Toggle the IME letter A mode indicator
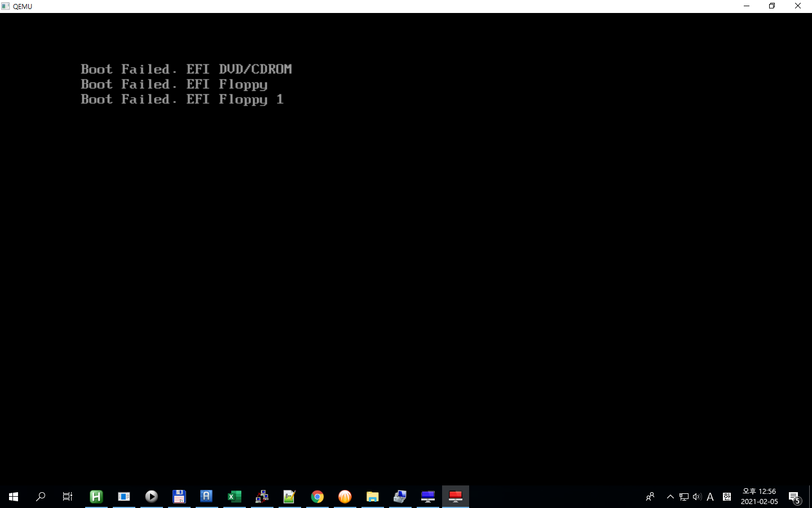812x508 pixels. [710, 497]
